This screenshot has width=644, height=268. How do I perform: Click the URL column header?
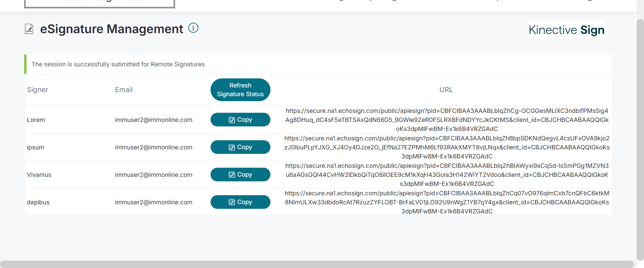[x=446, y=90]
